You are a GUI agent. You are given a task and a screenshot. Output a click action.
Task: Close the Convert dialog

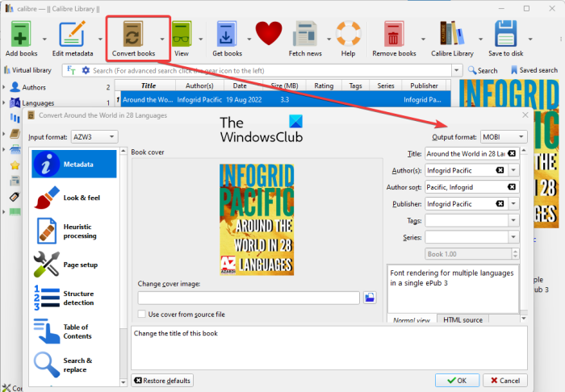(525, 115)
